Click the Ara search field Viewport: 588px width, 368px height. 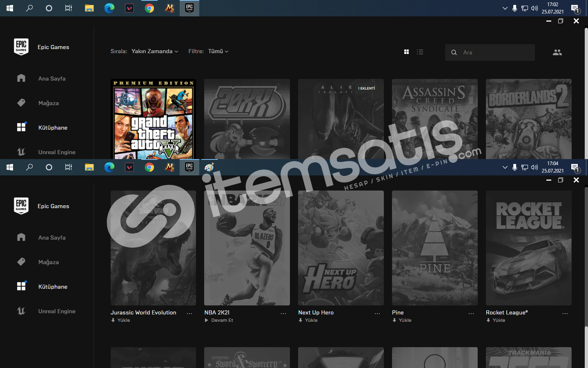(490, 52)
